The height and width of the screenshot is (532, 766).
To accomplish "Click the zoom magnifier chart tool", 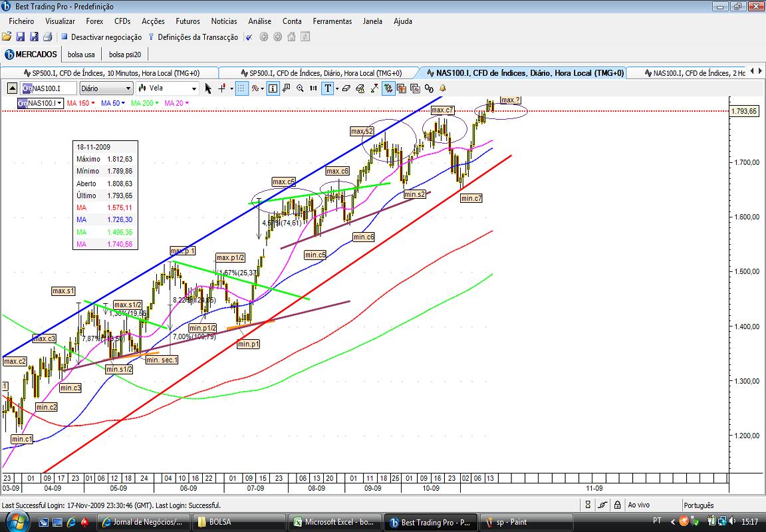I will click(x=300, y=88).
